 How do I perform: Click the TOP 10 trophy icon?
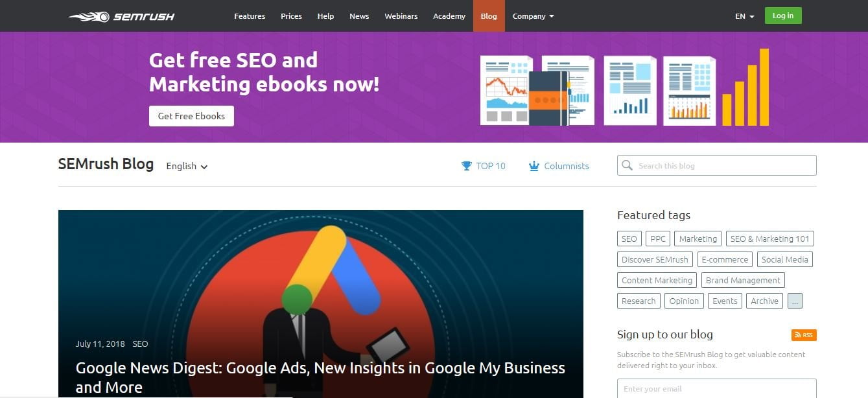467,166
